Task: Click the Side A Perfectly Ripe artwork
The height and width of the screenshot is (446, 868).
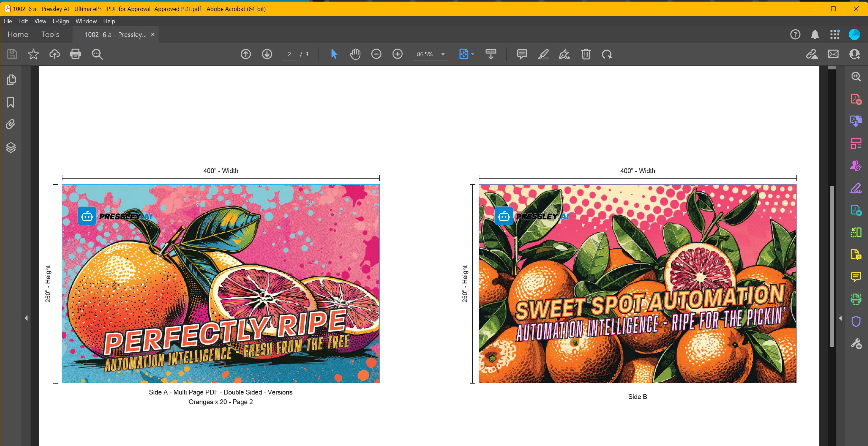Action: click(x=221, y=283)
